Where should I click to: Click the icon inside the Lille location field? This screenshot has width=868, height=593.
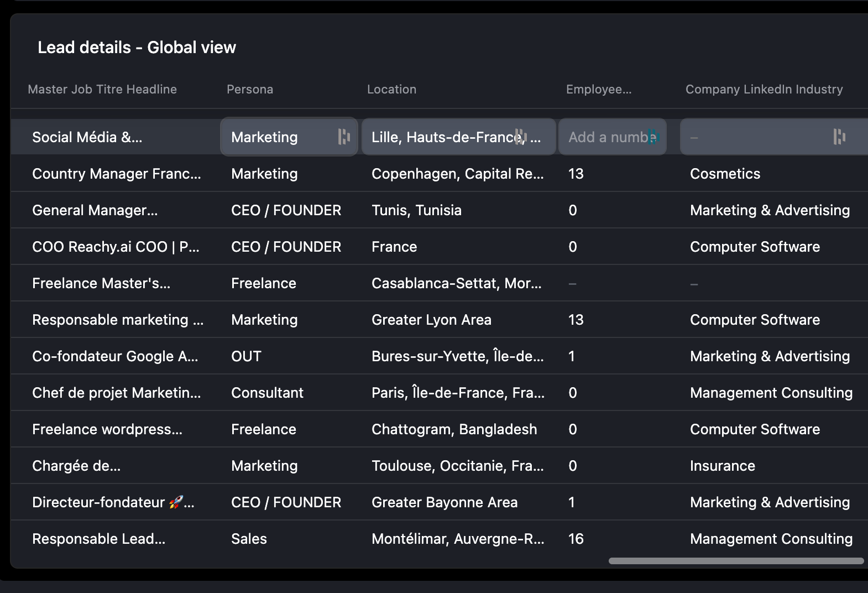(x=520, y=137)
